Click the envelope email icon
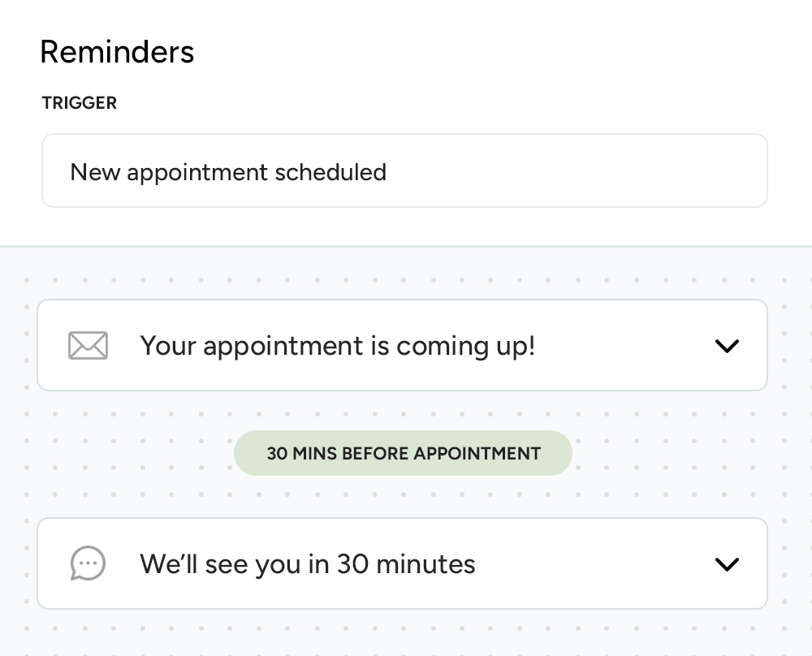 tap(88, 346)
